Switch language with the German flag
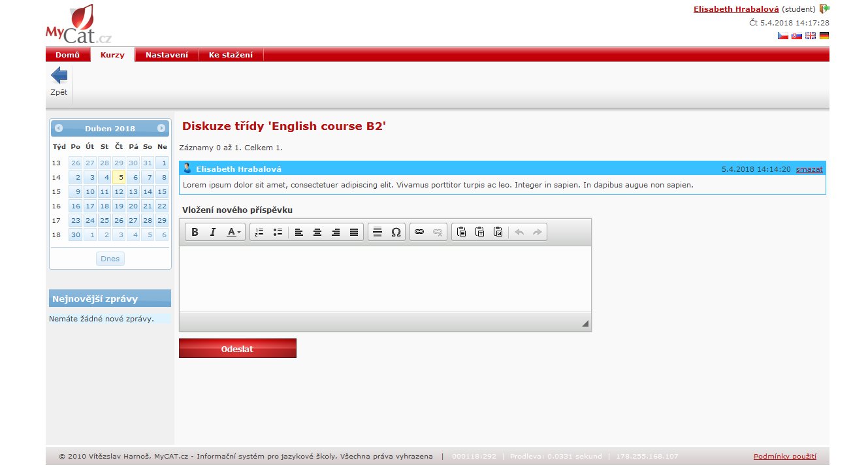Screen dimensions: 868x471 tap(824, 35)
